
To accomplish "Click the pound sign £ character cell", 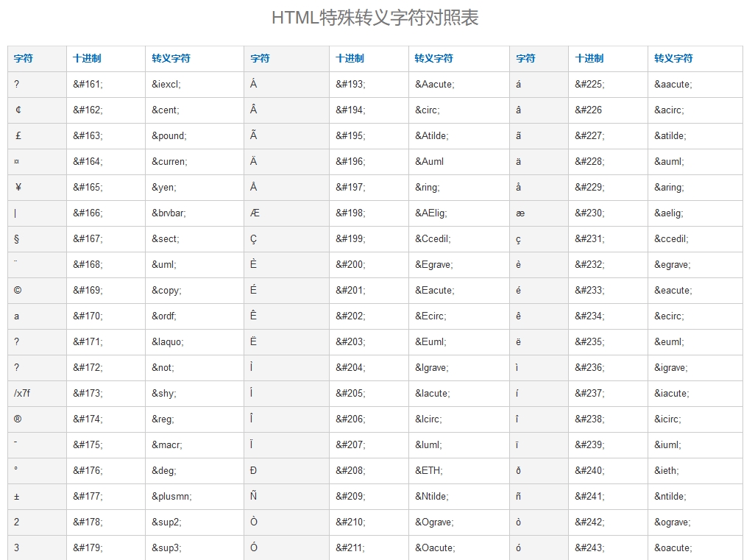I will point(15,135).
